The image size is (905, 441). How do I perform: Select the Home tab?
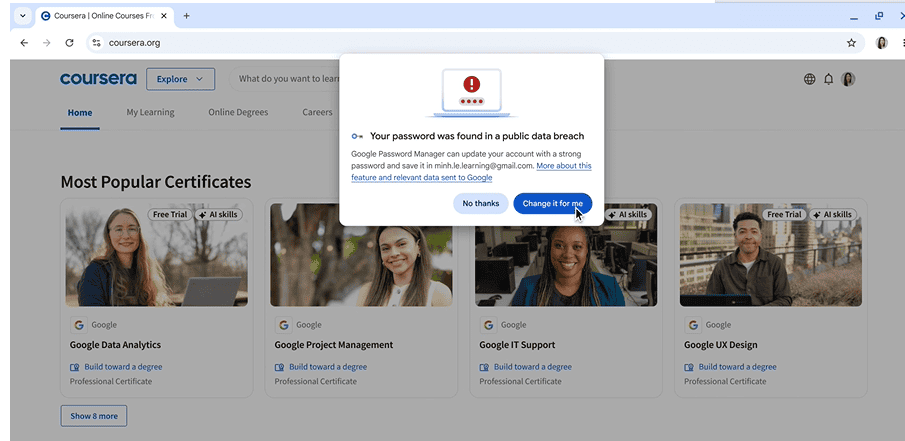click(80, 113)
